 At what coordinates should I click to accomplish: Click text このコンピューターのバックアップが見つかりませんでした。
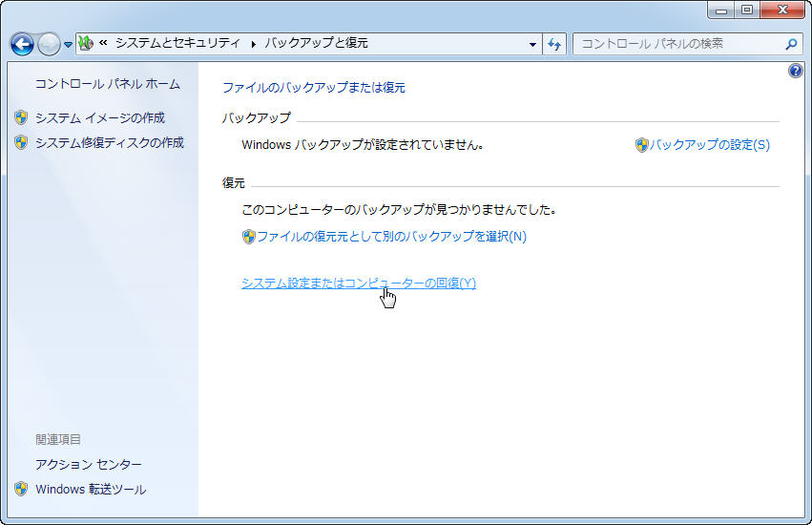tap(399, 210)
